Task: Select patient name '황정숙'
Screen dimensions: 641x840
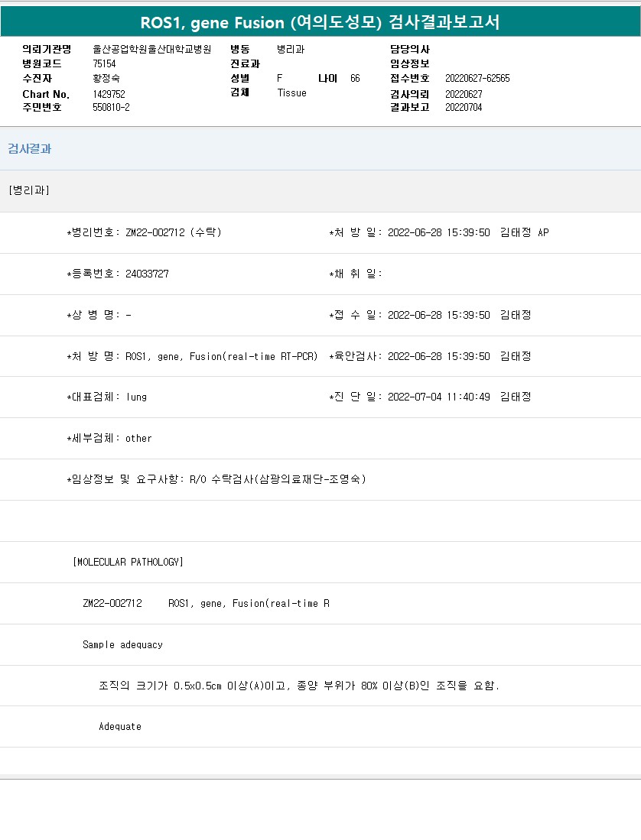Action: [106, 78]
